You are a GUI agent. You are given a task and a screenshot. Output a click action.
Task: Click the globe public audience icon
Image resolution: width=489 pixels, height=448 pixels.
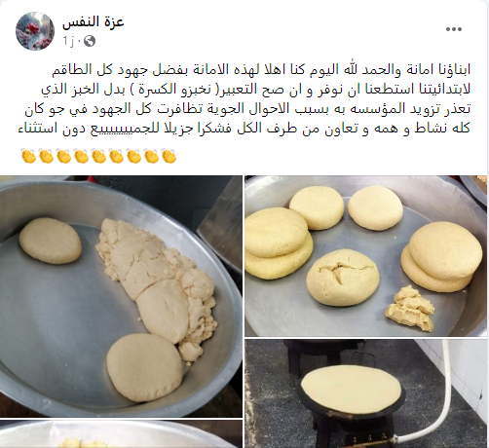click(x=90, y=41)
